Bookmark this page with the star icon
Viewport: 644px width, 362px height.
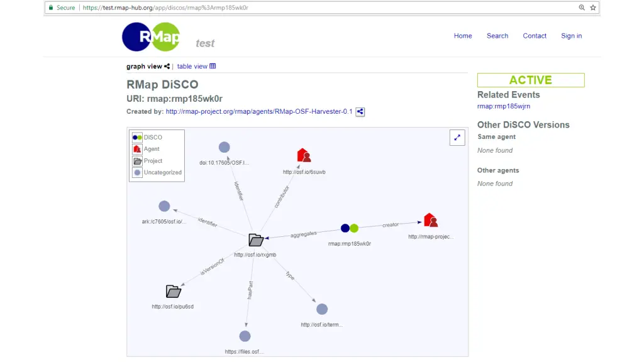(593, 8)
